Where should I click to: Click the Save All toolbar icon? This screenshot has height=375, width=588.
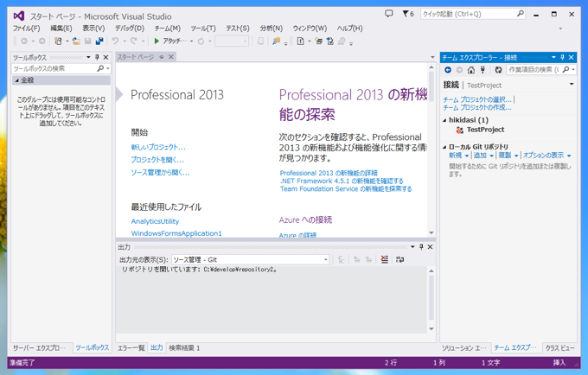coord(99,41)
